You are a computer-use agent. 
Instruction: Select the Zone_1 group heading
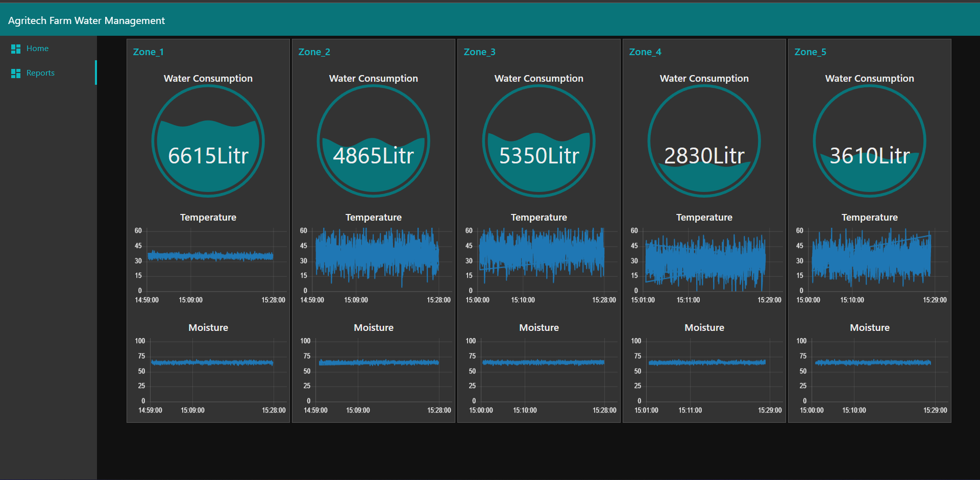pyautogui.click(x=148, y=52)
